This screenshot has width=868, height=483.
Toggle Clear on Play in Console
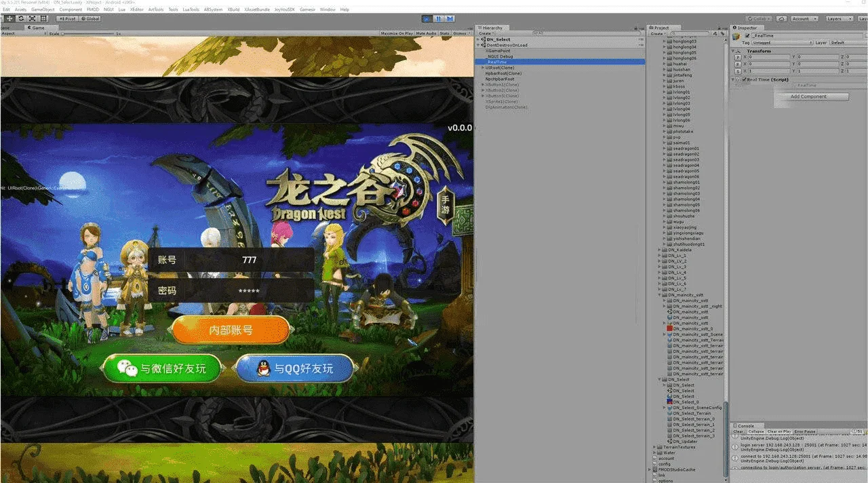779,431
